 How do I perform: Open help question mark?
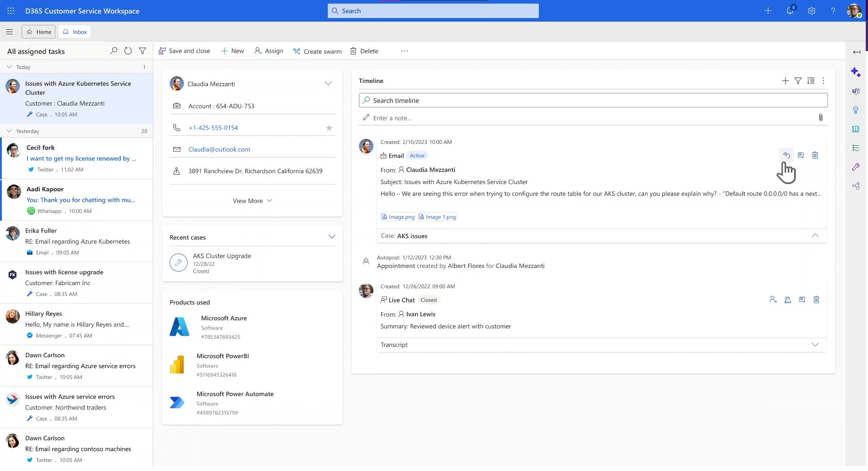tap(833, 11)
